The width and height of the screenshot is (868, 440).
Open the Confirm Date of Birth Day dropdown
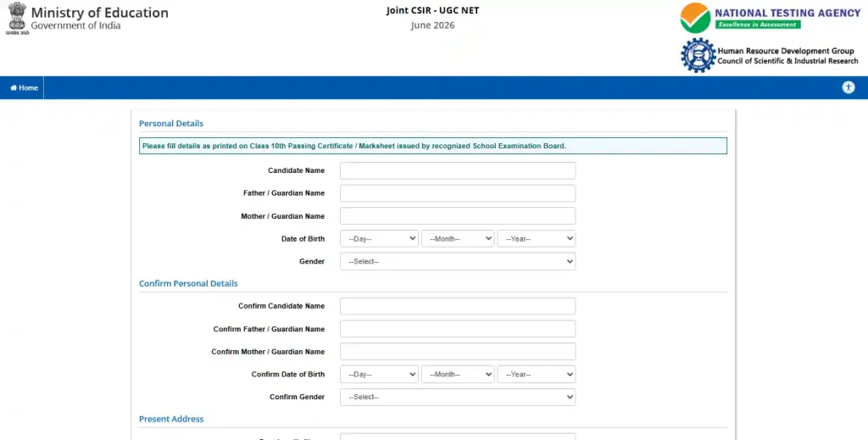pos(379,374)
